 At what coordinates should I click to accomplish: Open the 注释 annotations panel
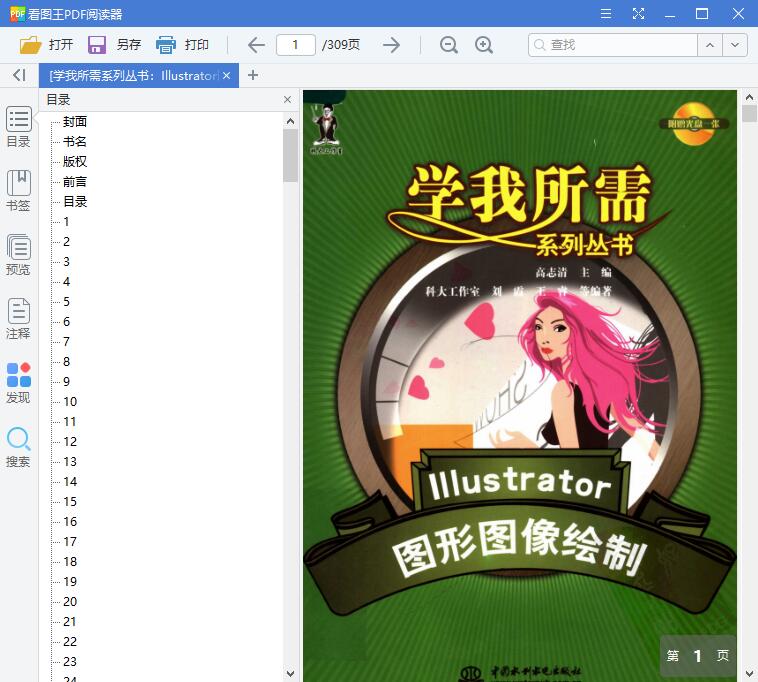(x=18, y=319)
